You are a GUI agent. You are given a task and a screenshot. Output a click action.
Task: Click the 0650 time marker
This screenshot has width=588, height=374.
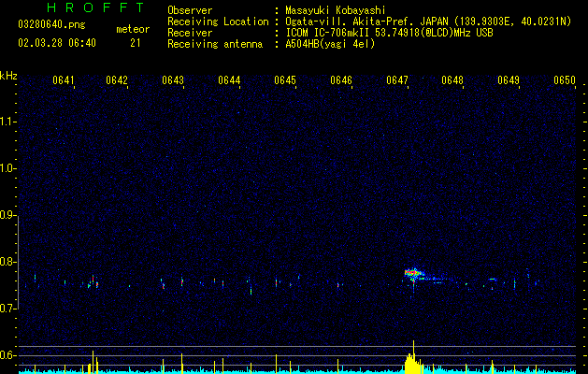pos(565,80)
